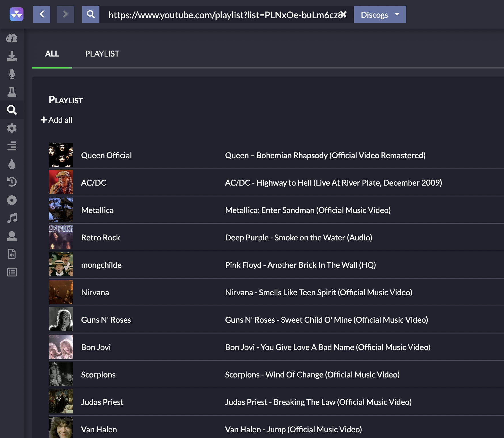The width and height of the screenshot is (504, 438).
Task: Open the audio file document panel
Action: 12,254
